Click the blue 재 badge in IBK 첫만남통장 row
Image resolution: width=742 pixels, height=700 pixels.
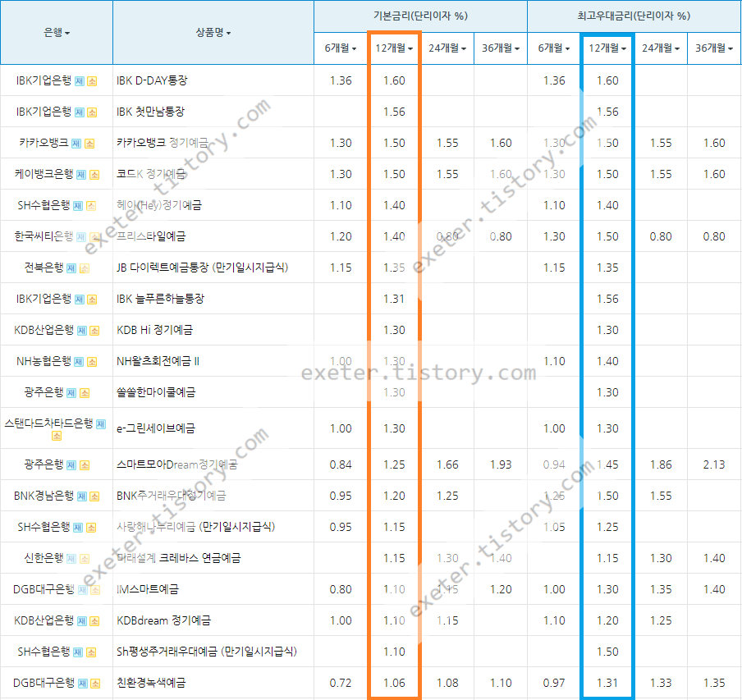[80, 112]
